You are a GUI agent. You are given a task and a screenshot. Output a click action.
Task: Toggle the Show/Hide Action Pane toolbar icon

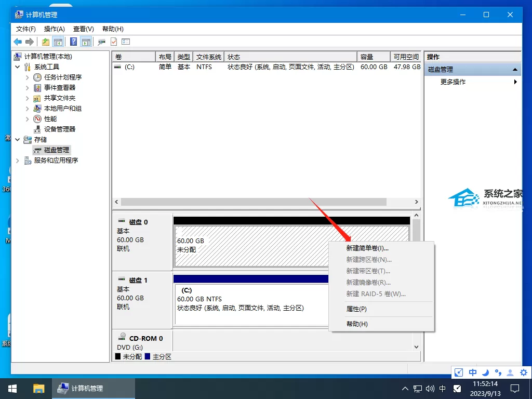(86, 42)
